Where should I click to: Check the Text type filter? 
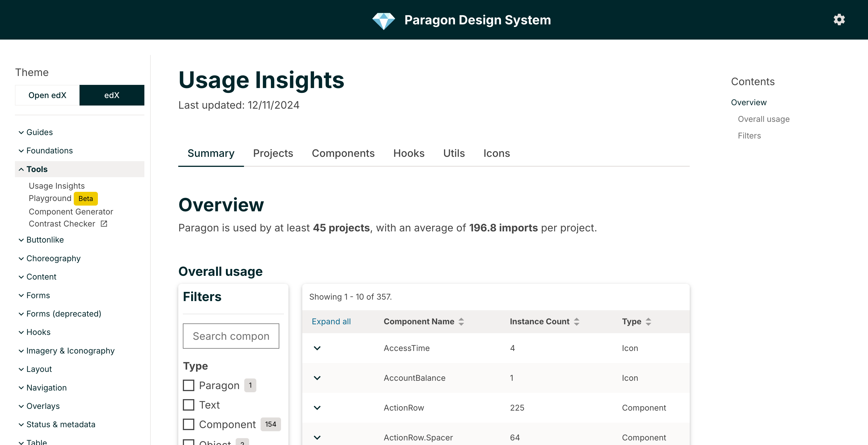coord(188,405)
